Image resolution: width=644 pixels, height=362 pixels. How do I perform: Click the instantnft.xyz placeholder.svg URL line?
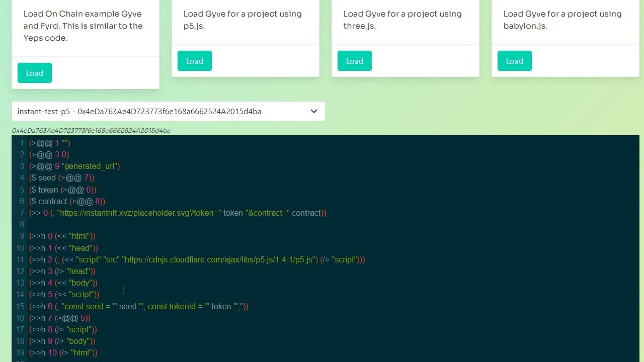[x=178, y=213]
